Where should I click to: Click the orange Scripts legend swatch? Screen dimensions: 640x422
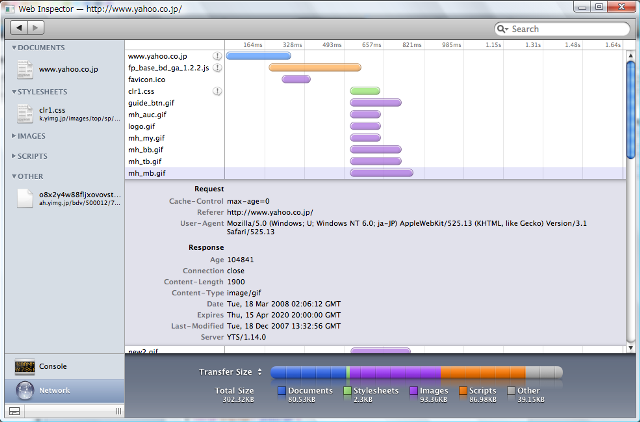[462, 391]
